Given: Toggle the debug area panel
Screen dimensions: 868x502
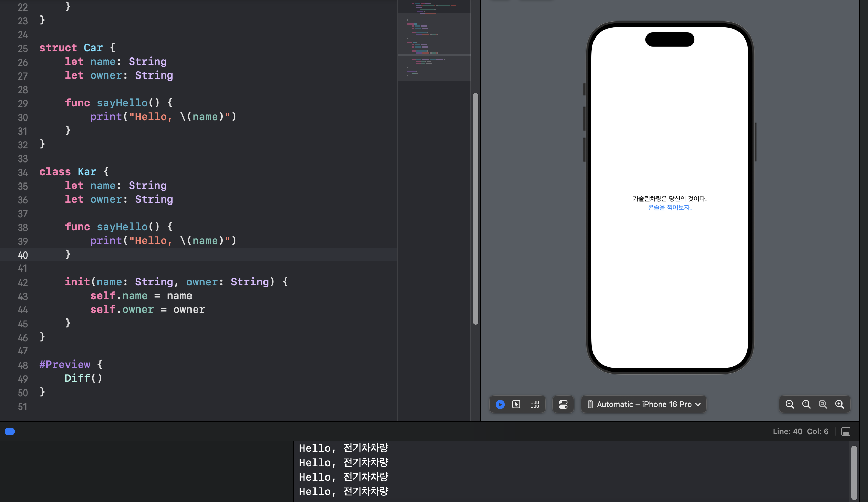Looking at the screenshot, I should (x=846, y=431).
